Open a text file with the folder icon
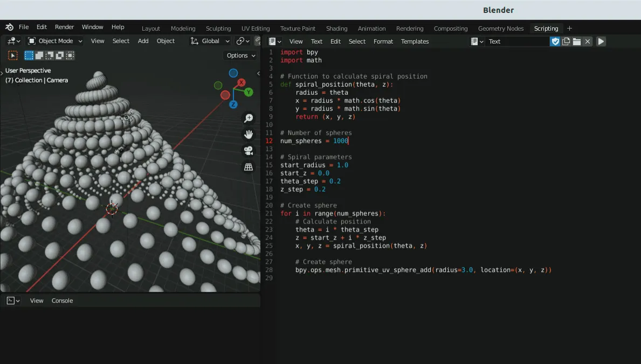This screenshot has height=364, width=641. [x=577, y=41]
